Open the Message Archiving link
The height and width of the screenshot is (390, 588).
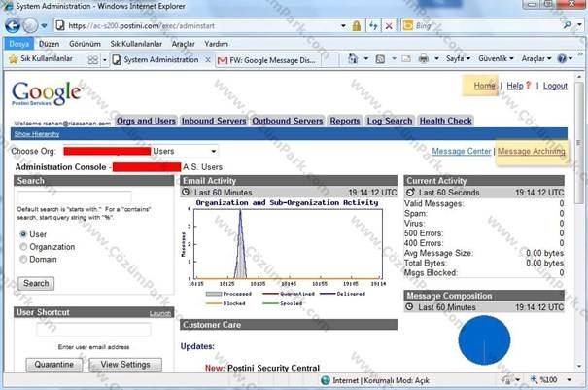pos(531,151)
